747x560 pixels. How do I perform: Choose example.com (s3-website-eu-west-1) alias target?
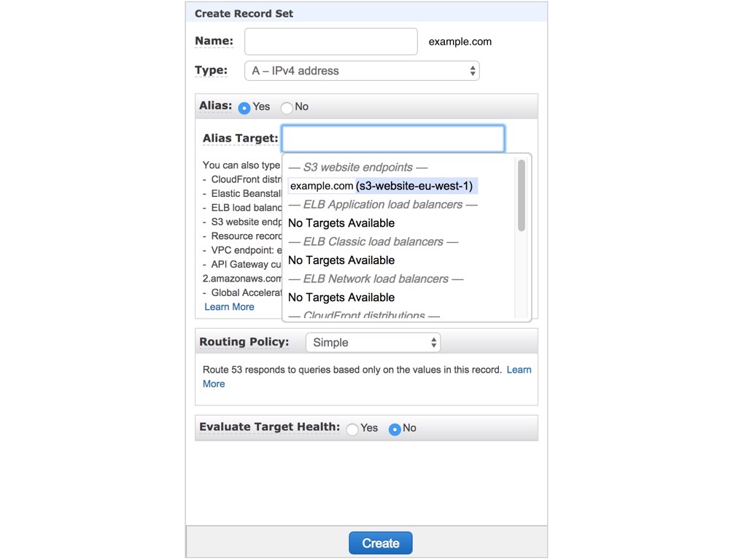tap(382, 186)
